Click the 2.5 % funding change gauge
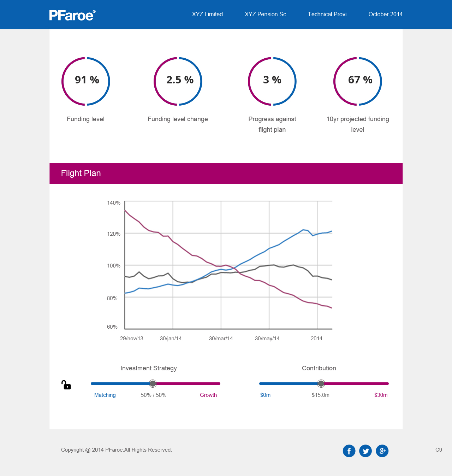This screenshot has width=452, height=476. [178, 81]
